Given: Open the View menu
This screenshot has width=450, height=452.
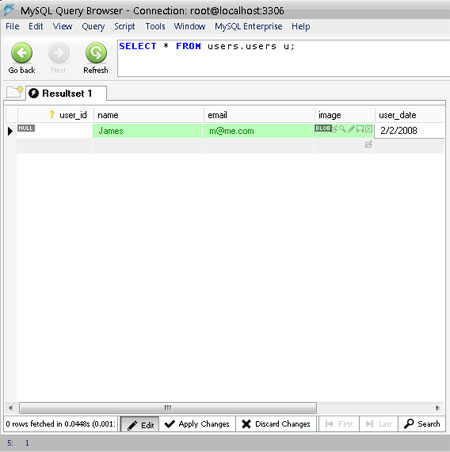Looking at the screenshot, I should click(x=62, y=26).
